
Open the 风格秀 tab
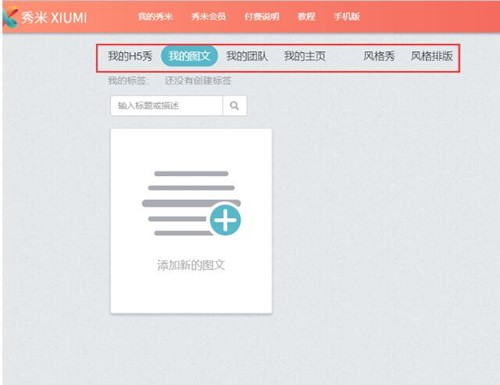coord(379,56)
